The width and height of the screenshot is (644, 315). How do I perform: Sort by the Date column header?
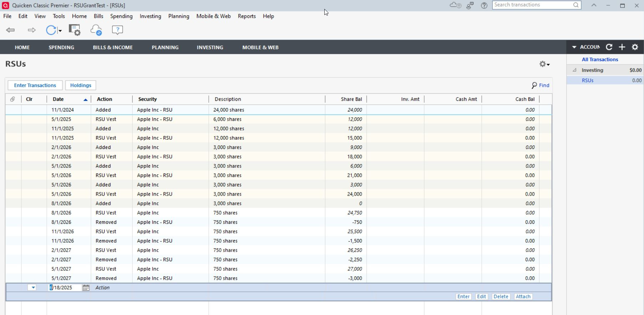tap(69, 99)
